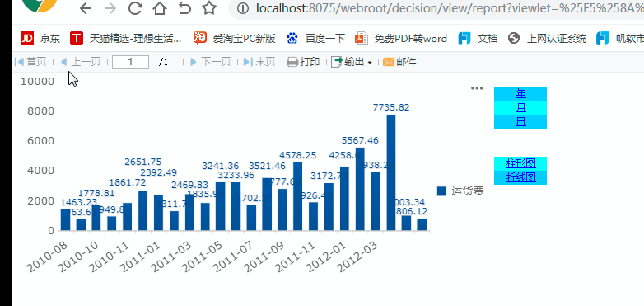This screenshot has width=644, height=306.
Task: Go to next page 下一页
Action: coord(211,62)
